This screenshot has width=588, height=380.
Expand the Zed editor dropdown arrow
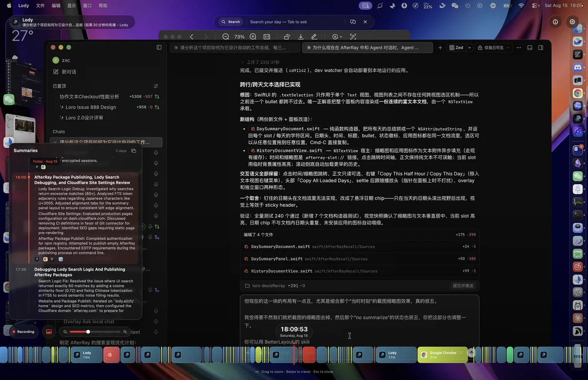coord(469,47)
